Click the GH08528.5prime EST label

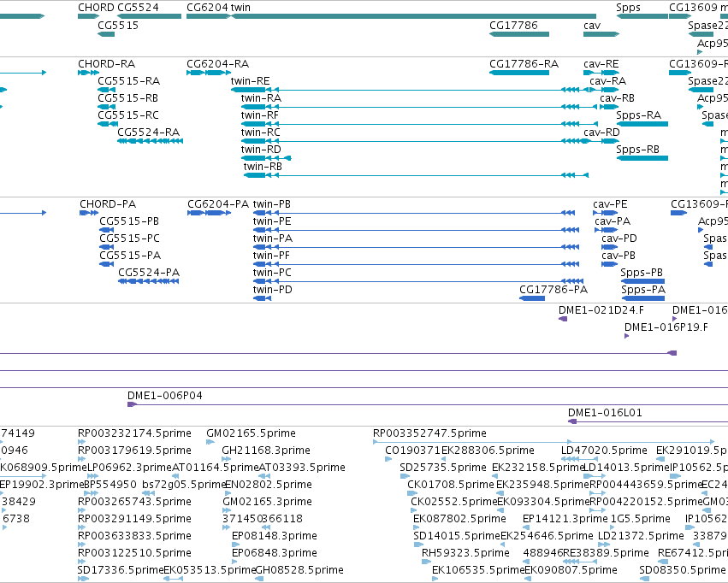click(x=300, y=570)
